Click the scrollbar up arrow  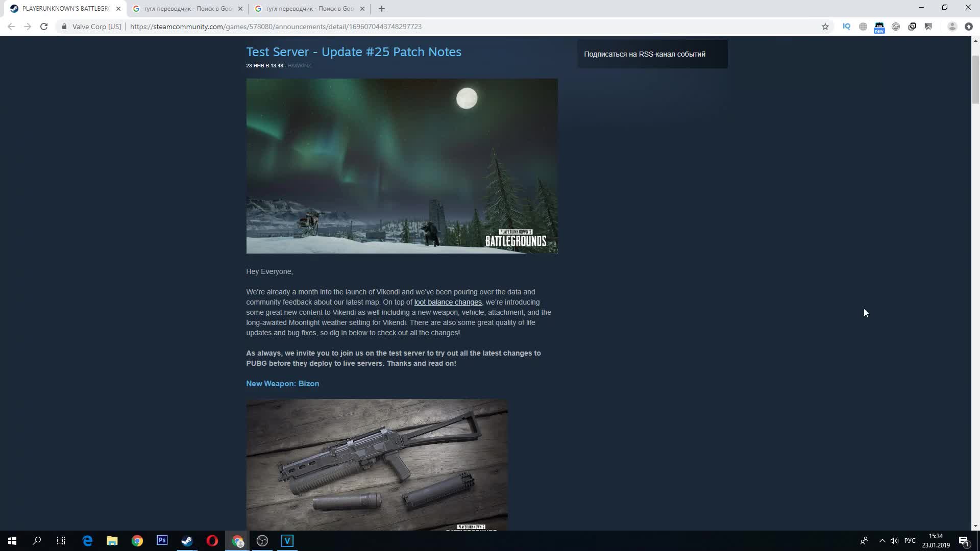(975, 41)
